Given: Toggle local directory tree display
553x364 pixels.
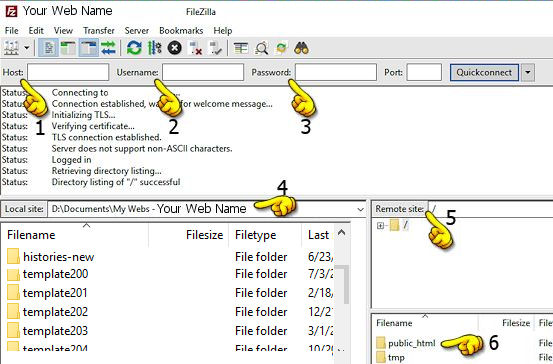Looking at the screenshot, I should (68, 48).
